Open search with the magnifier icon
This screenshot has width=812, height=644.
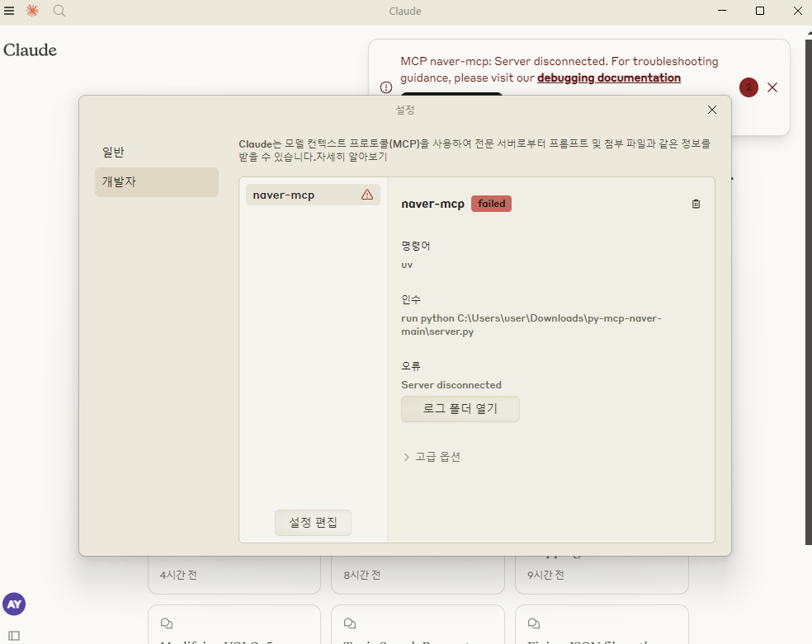tap(59, 11)
